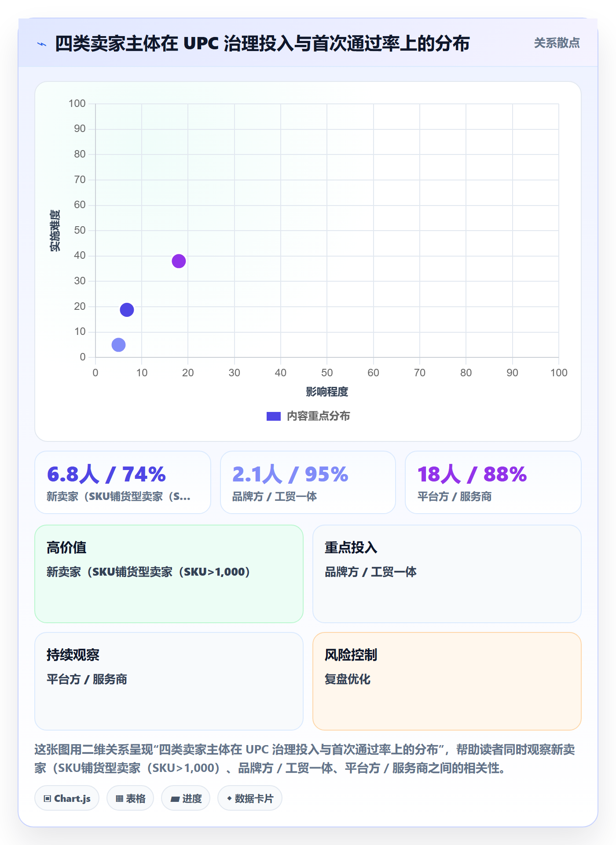616x845 pixels.
Task: Click the purple scatter point near 18
Action: tap(179, 261)
